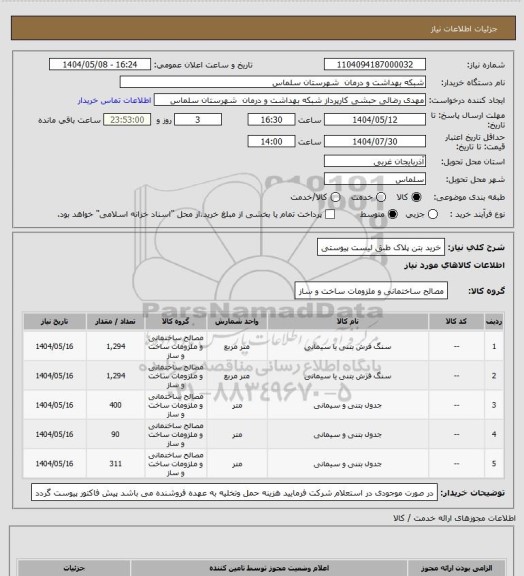524x576 pixels.
Task: Click the buyer organization name field
Action: 273,82
